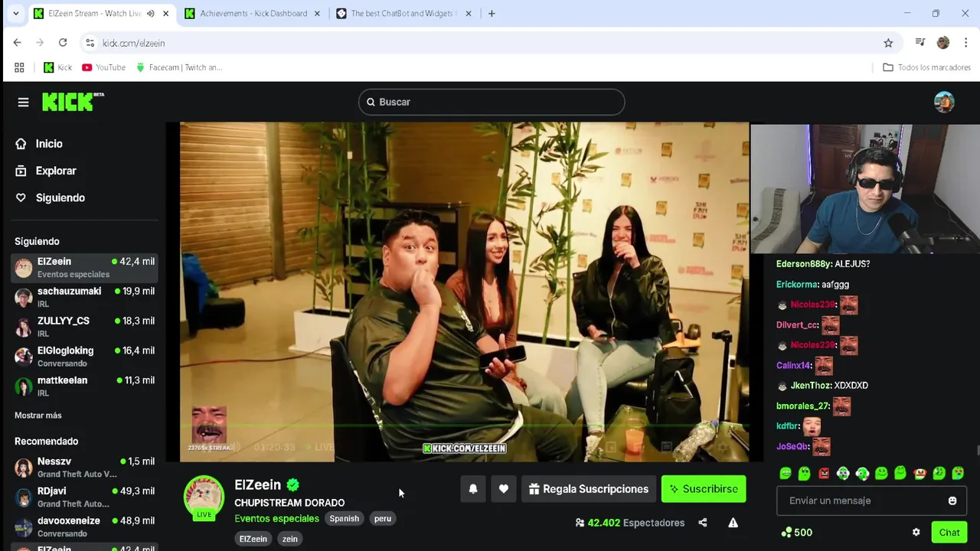Open the Kick bookmark in the bookmarks bar
980x551 pixels.
(x=57, y=67)
